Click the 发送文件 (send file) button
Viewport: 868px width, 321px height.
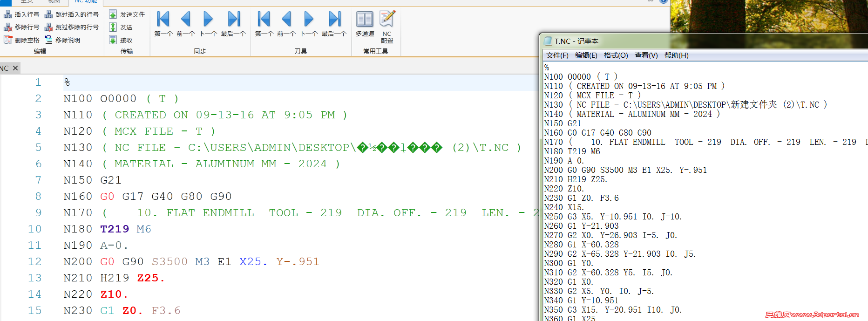click(x=127, y=14)
